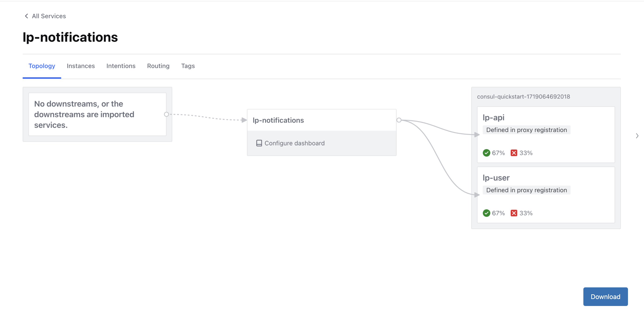
Task: Click red failing X icon on lp-user card
Action: [514, 213]
